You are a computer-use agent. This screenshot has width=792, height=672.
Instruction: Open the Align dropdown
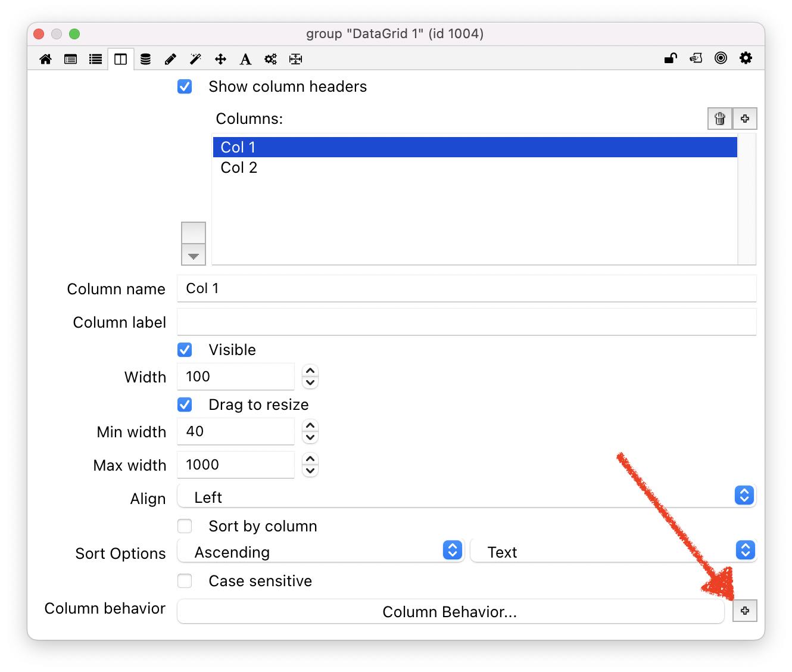tap(466, 497)
